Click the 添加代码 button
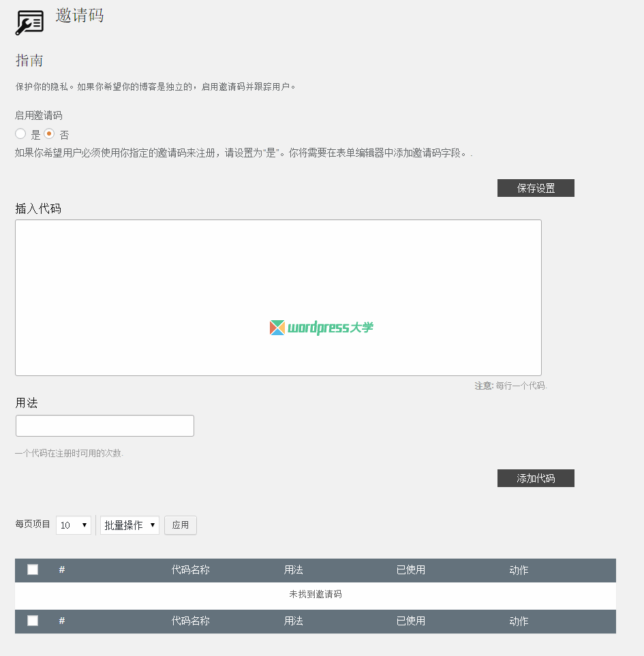 (x=536, y=478)
